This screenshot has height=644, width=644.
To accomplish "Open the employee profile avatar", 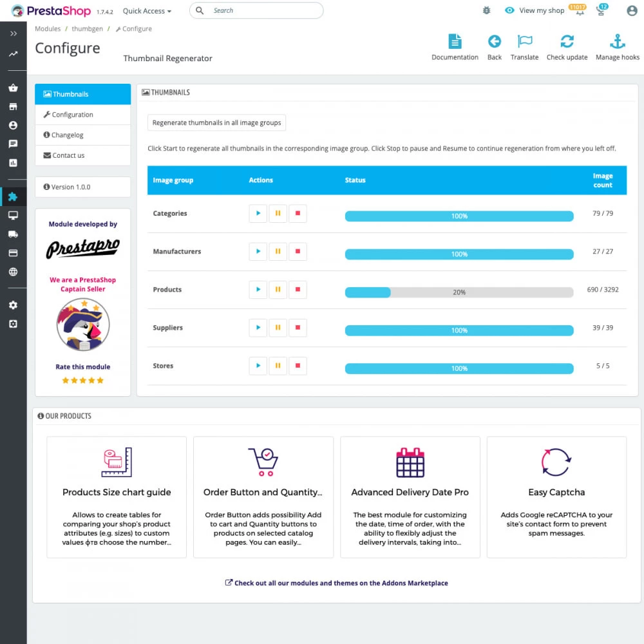I will pyautogui.click(x=632, y=11).
